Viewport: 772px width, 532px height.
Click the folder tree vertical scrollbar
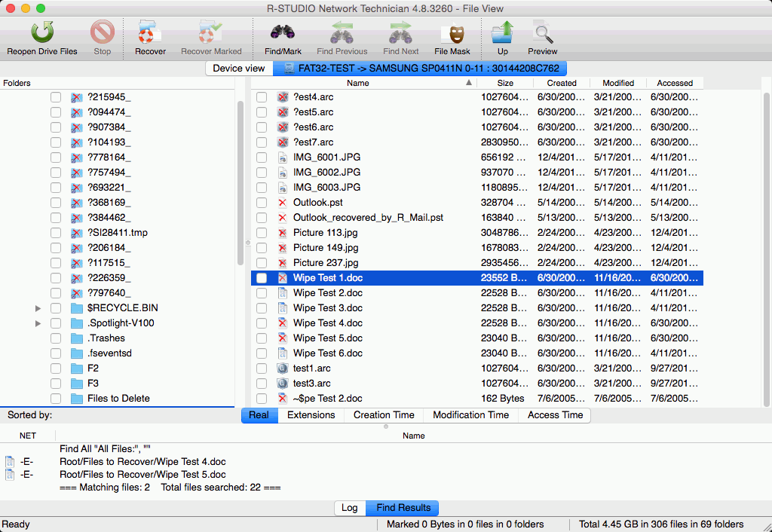click(x=240, y=182)
